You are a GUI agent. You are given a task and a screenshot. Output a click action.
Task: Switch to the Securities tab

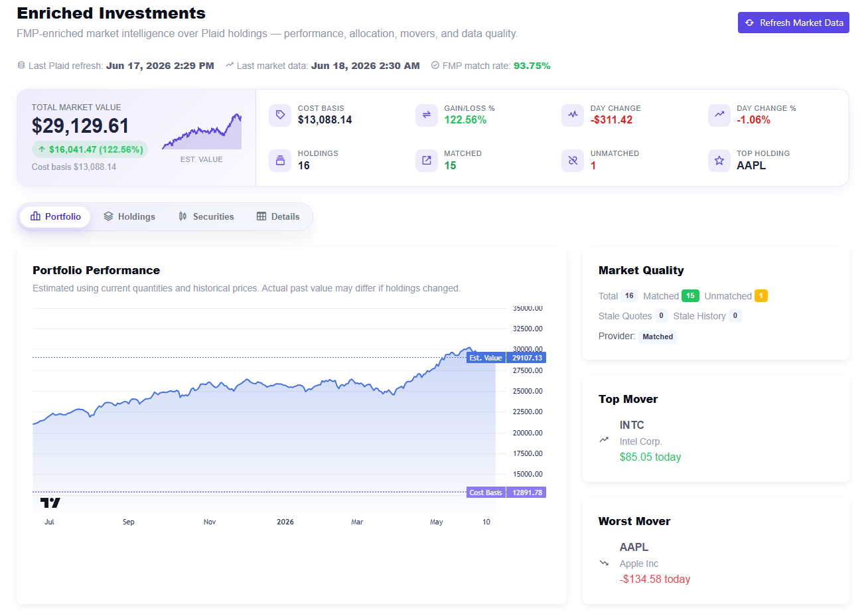[206, 216]
